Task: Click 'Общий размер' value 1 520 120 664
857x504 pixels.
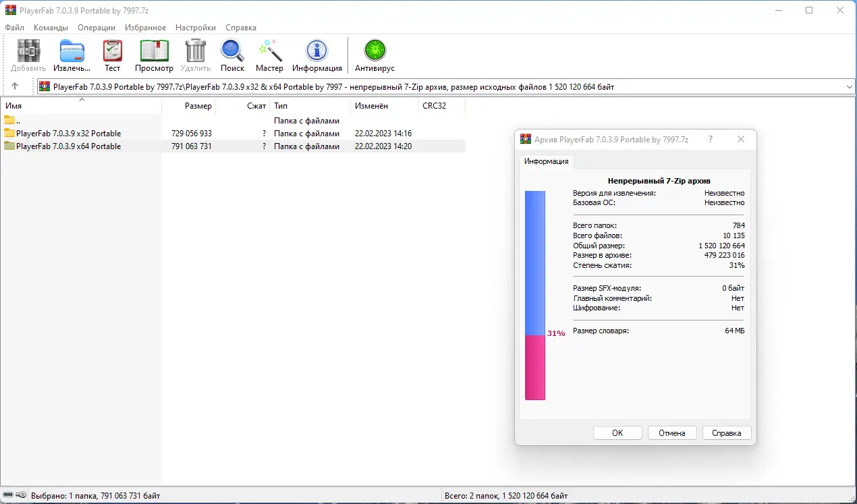Action: 722,246
